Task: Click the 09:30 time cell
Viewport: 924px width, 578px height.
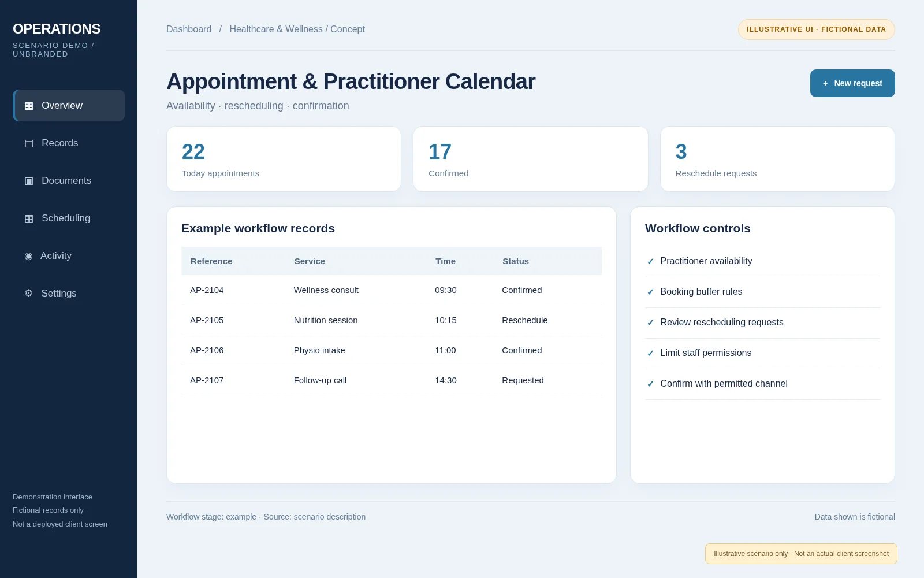Action: 446,290
